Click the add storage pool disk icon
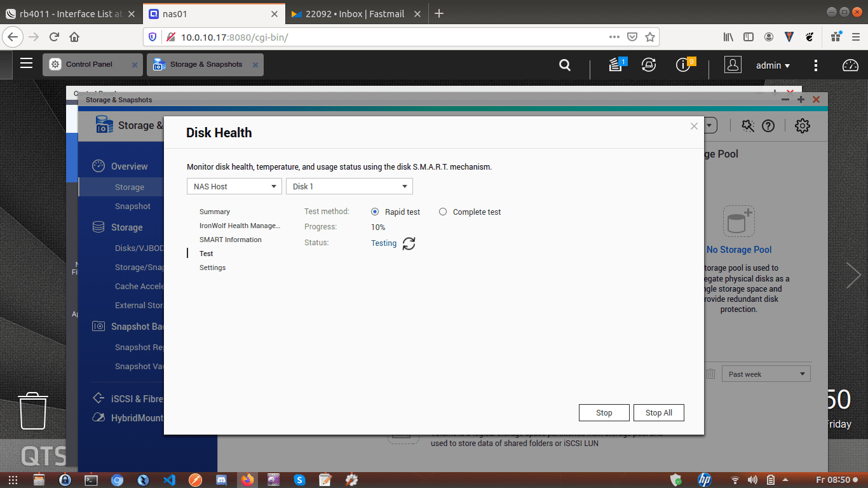Viewport: 868px width, 488px height. point(738,222)
